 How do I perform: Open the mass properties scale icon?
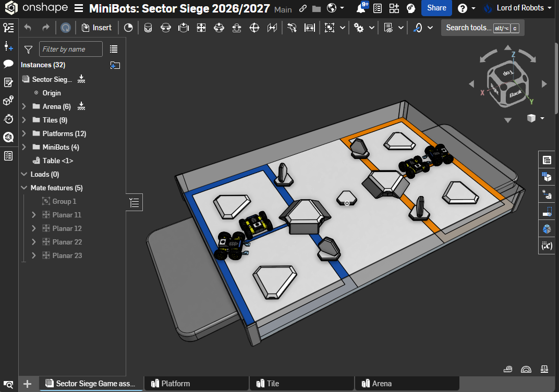pyautogui.click(x=544, y=369)
